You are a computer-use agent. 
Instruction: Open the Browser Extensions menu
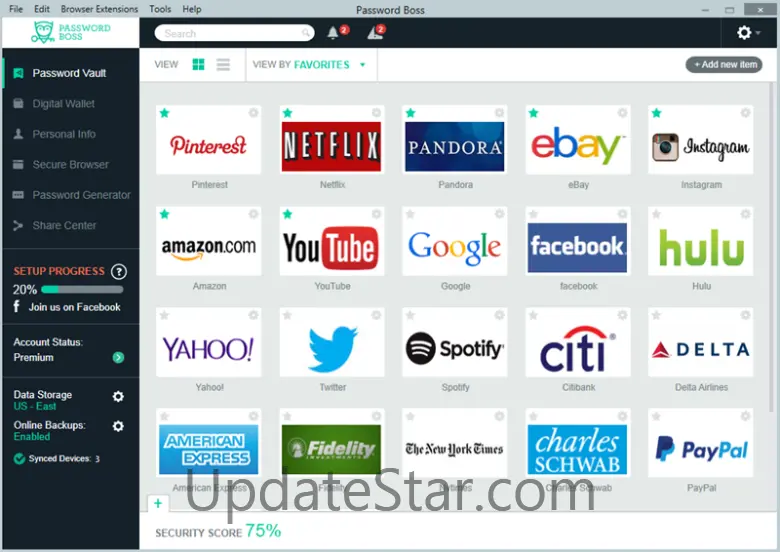(99, 9)
